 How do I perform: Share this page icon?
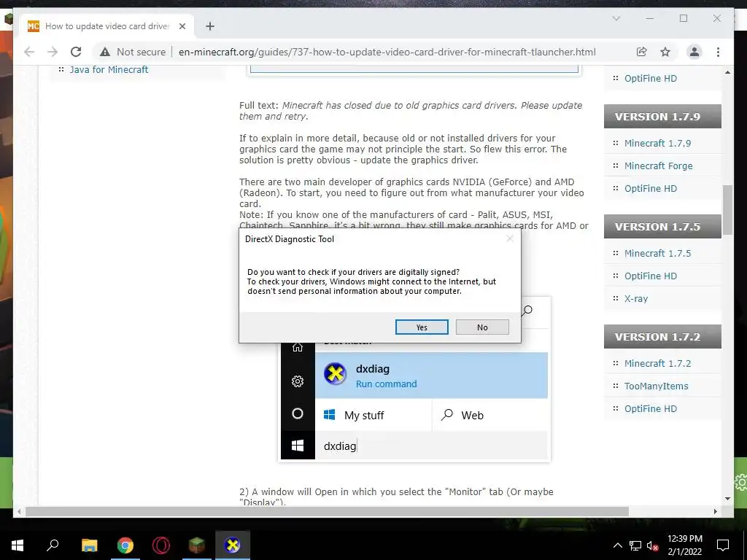642,52
